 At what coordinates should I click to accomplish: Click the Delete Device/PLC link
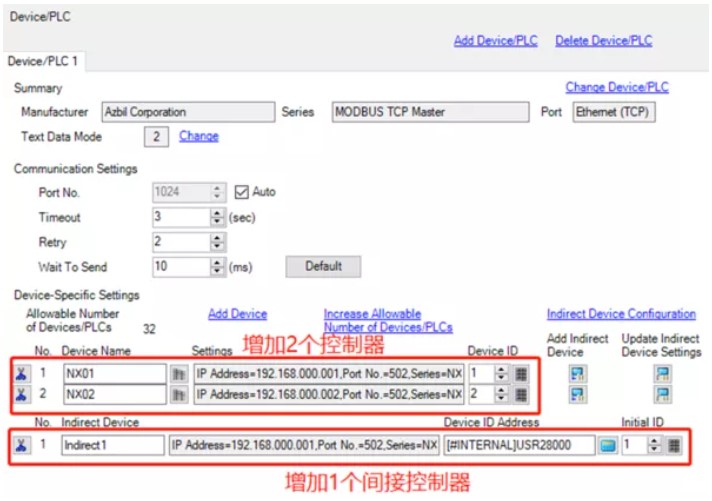pyautogui.click(x=603, y=41)
